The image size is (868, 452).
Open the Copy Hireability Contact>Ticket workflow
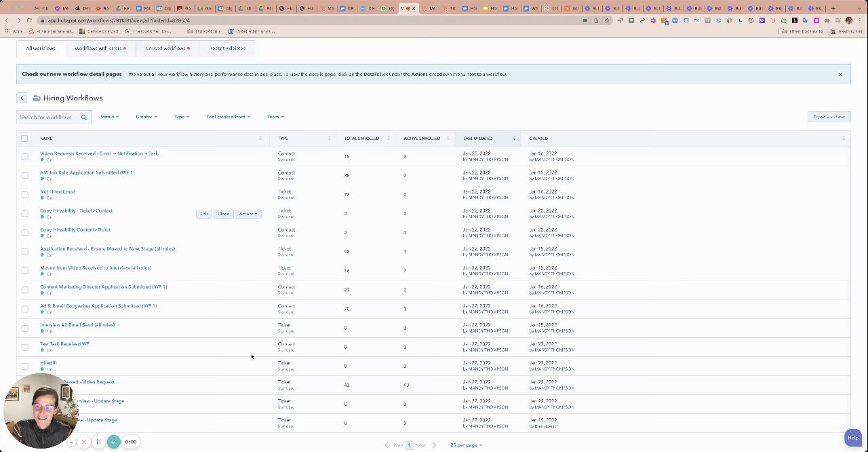[75, 229]
